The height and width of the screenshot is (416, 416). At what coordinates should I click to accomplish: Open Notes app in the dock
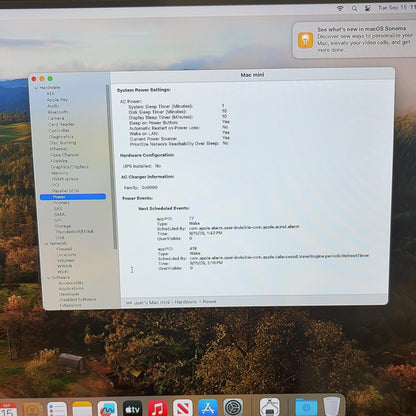[82, 409]
